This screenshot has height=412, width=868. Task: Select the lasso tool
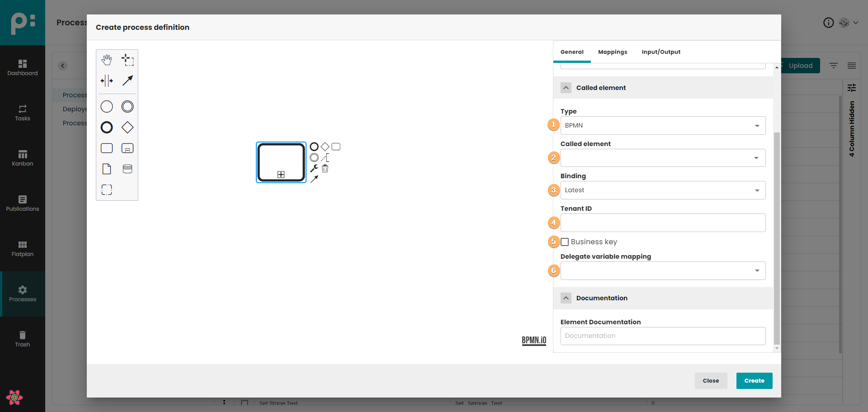point(127,60)
